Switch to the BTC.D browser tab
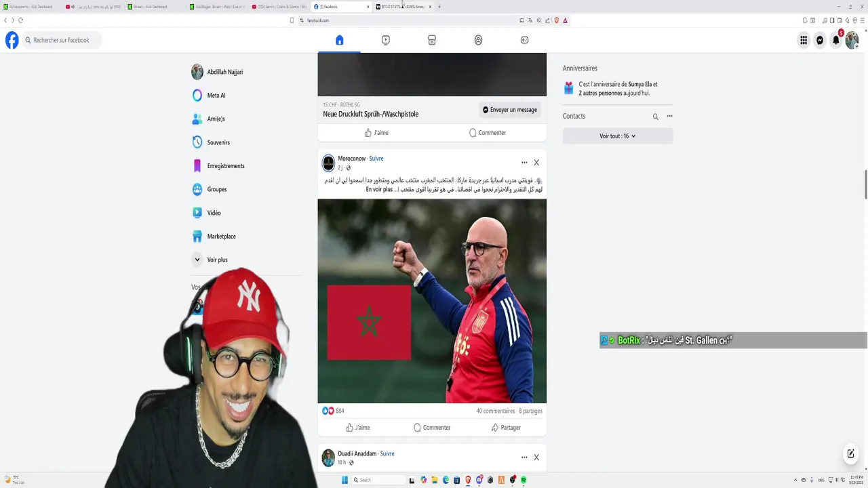Screen dimensions: 868x488 (403, 7)
